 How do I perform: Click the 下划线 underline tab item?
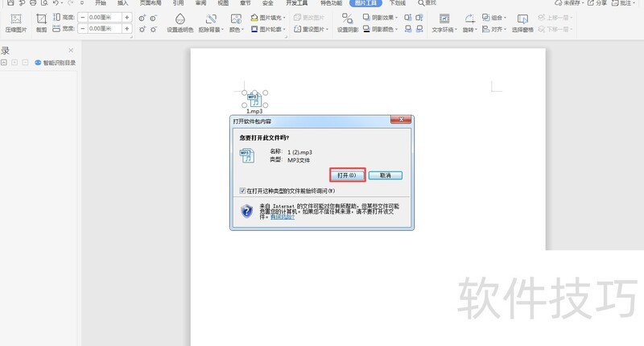coord(397,3)
